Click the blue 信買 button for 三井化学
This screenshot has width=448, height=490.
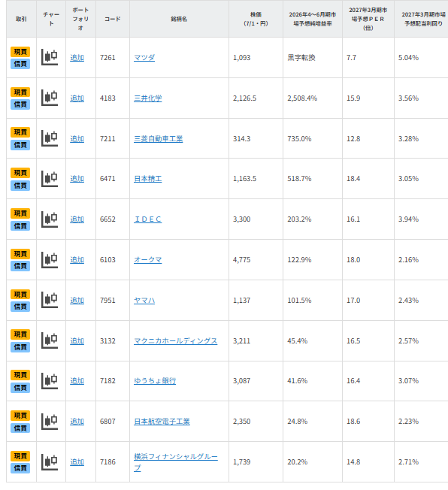tap(20, 104)
